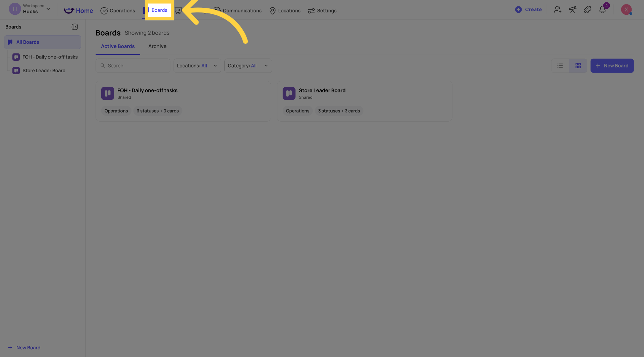The height and width of the screenshot is (357, 644).
Task: Click New Board at the sidebar bottom
Action: pos(24,348)
